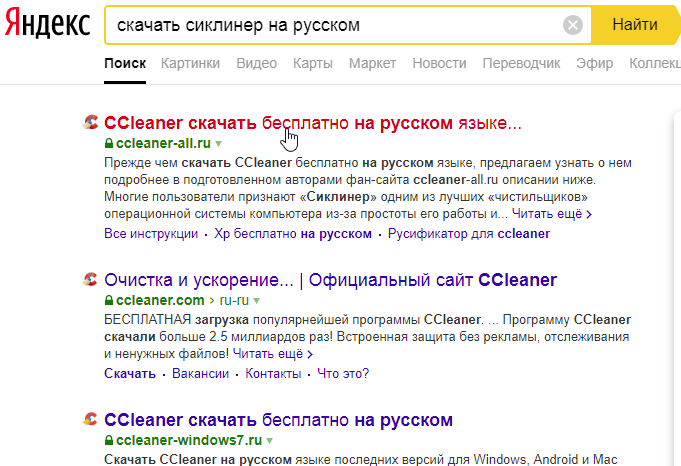681x466 pixels.
Task: Open the 'Скачать' sitelink under ccleaner.com
Action: pos(130,373)
